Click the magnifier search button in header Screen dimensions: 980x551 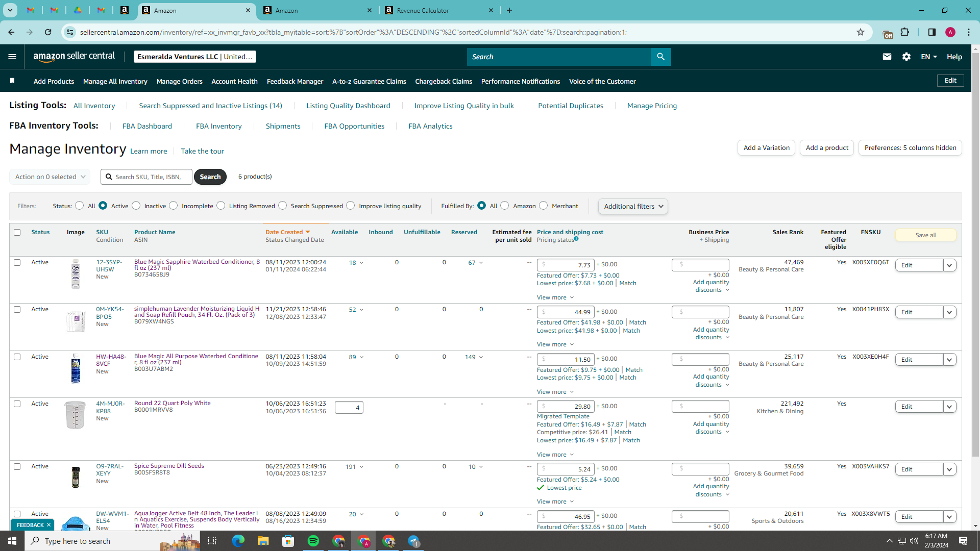click(660, 57)
